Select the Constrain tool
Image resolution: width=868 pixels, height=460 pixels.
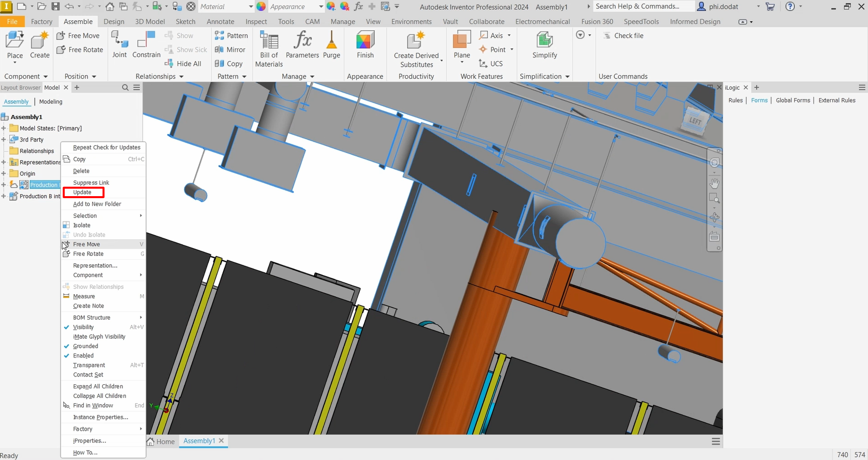coord(146,45)
